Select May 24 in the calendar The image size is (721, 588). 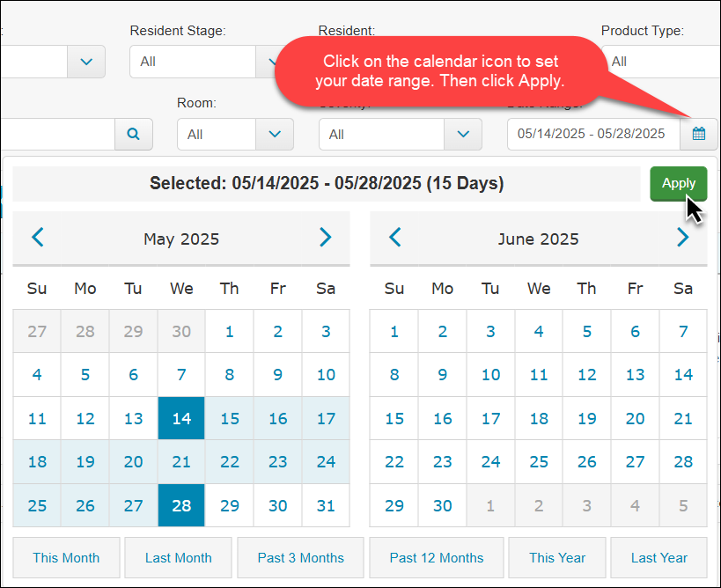(326, 461)
